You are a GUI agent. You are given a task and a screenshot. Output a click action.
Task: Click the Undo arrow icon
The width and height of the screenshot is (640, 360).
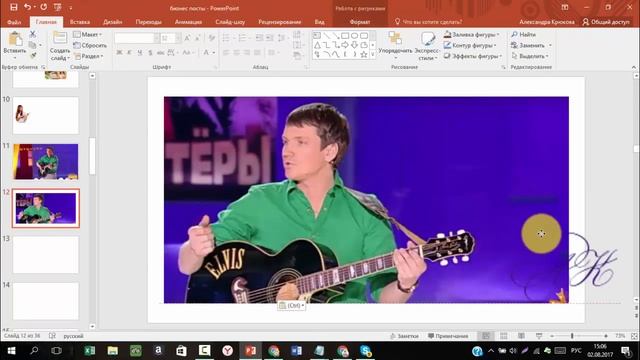(x=27, y=7)
